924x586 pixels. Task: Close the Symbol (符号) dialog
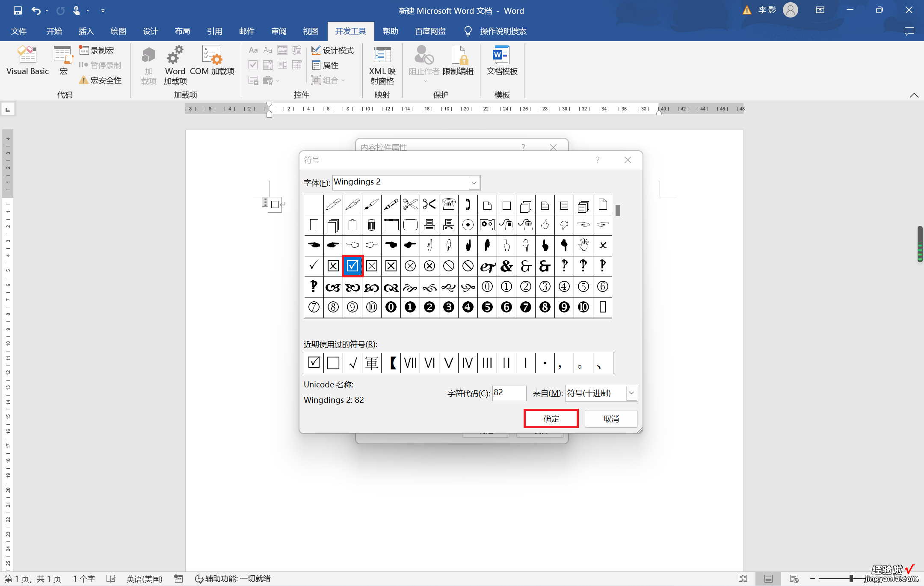click(628, 160)
